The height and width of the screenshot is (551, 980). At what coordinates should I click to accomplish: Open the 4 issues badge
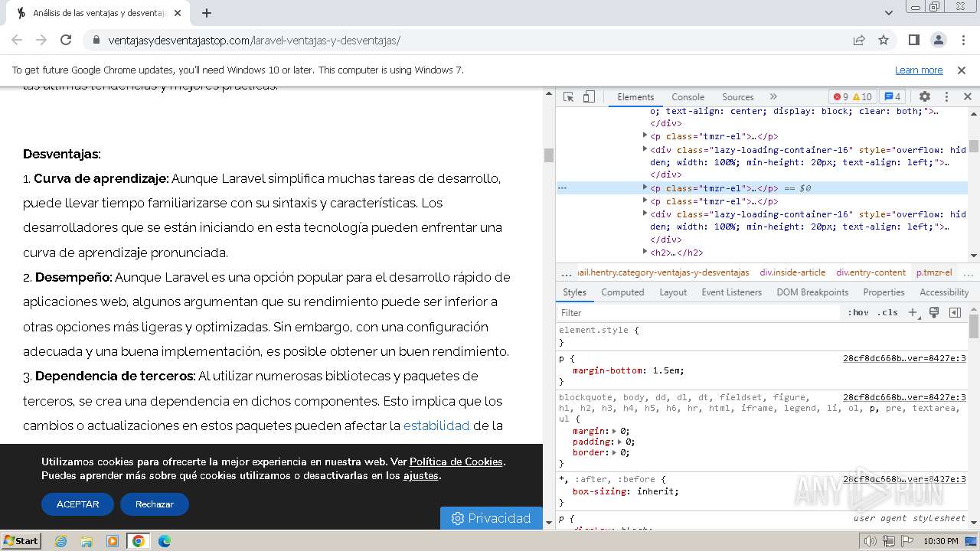893,97
